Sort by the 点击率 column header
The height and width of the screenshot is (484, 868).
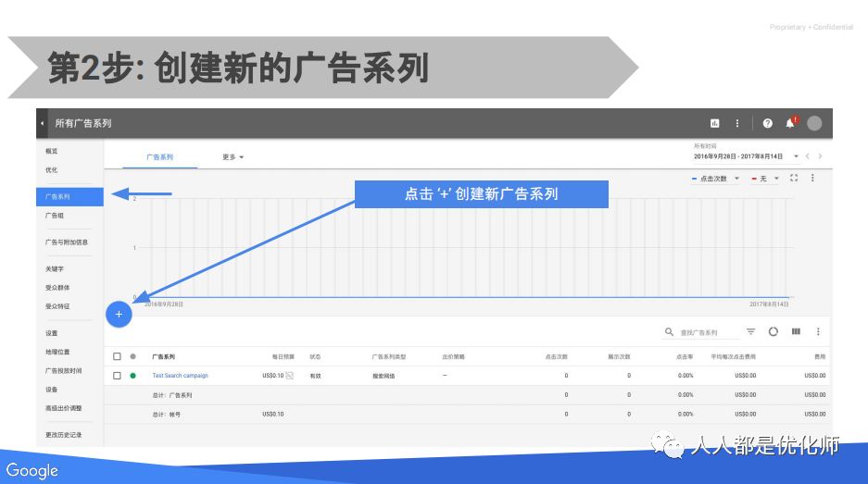click(x=685, y=357)
